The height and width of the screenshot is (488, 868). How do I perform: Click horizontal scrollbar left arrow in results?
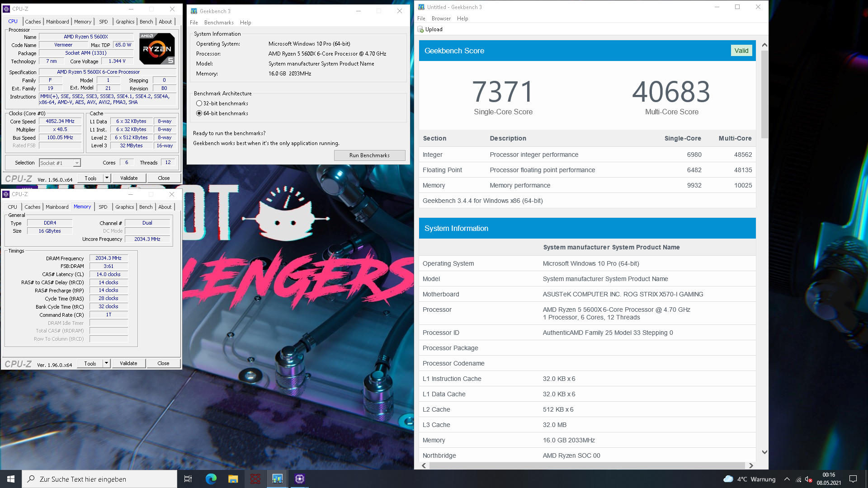point(424,465)
